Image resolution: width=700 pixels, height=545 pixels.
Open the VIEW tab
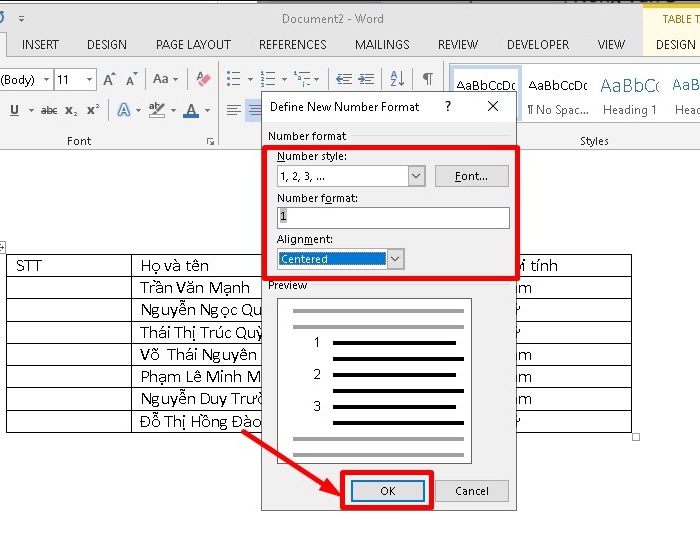click(x=611, y=45)
